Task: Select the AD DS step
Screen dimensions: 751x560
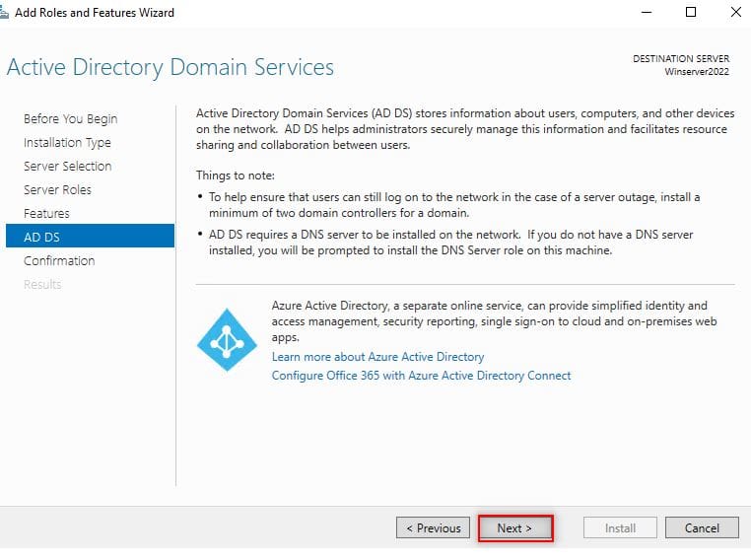Action: point(90,237)
